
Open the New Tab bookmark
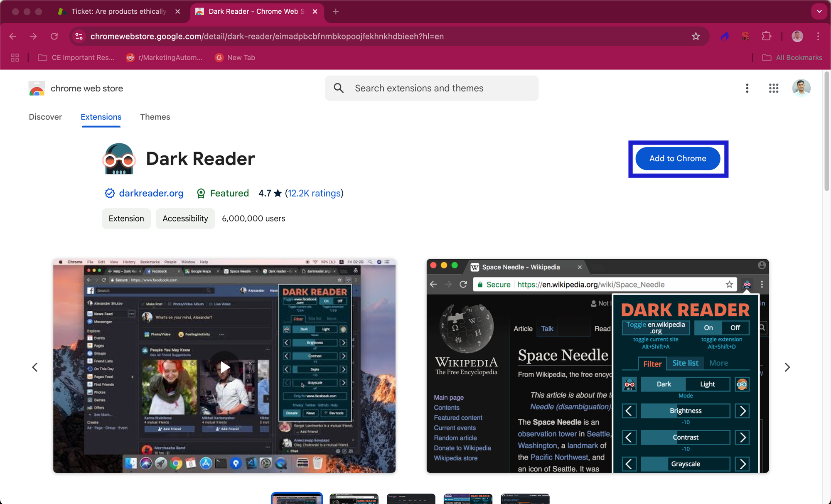click(235, 57)
